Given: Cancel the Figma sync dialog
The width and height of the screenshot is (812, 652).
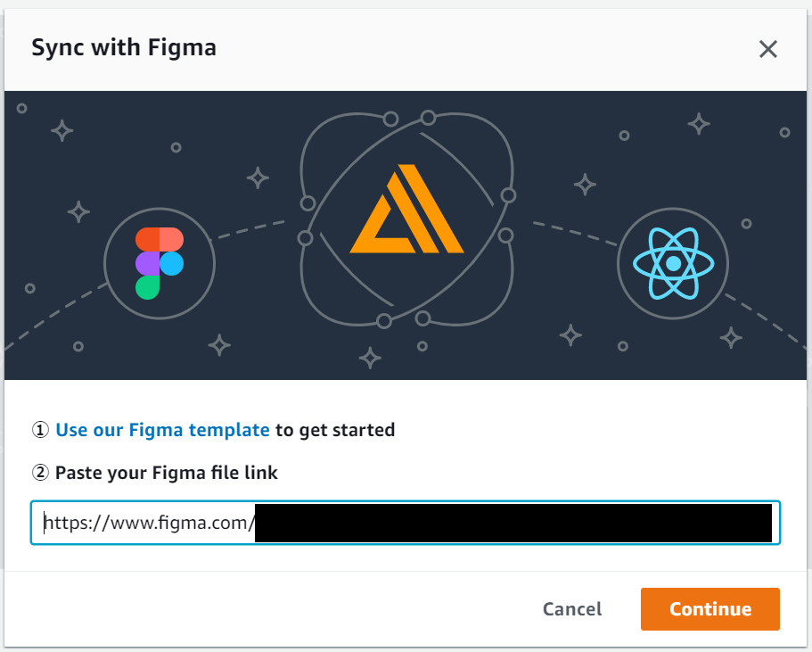Looking at the screenshot, I should [x=572, y=609].
